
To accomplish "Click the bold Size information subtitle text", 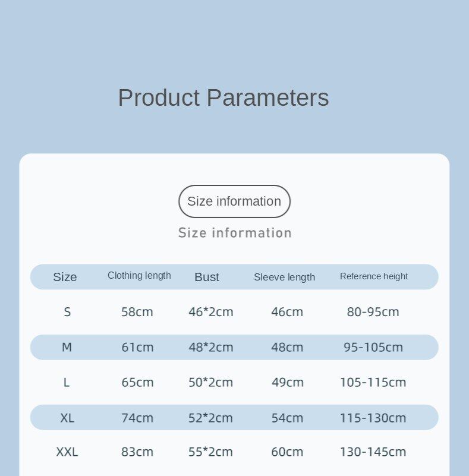I will click(x=235, y=233).
